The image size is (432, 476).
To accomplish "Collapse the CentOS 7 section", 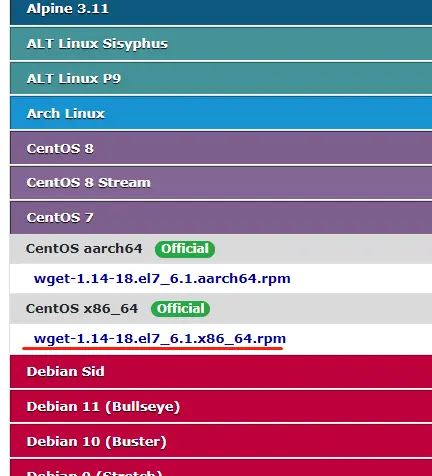I will tap(221, 217).
